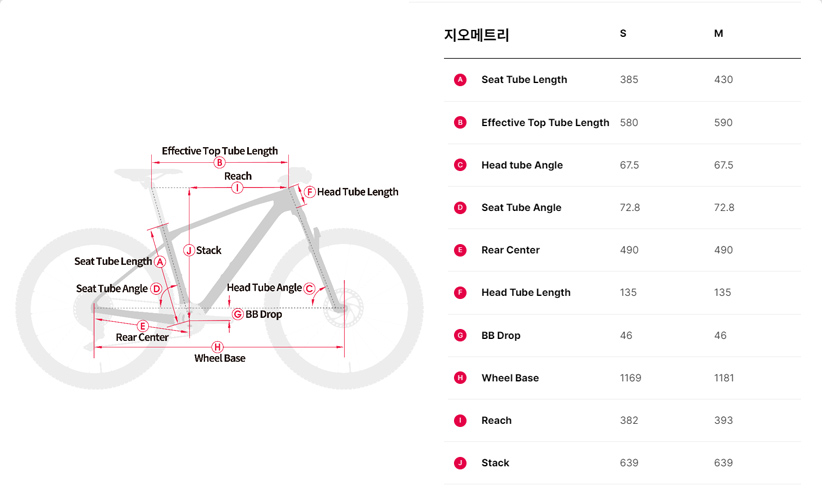The height and width of the screenshot is (492, 822).
Task: Click the Reach row label in table
Action: click(x=496, y=421)
